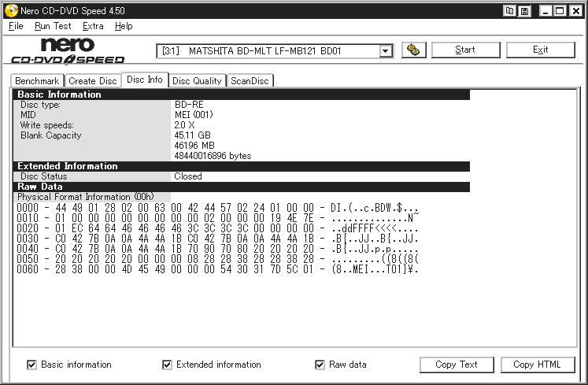Open the Help menu
This screenshot has height=385, width=588.
[124, 26]
